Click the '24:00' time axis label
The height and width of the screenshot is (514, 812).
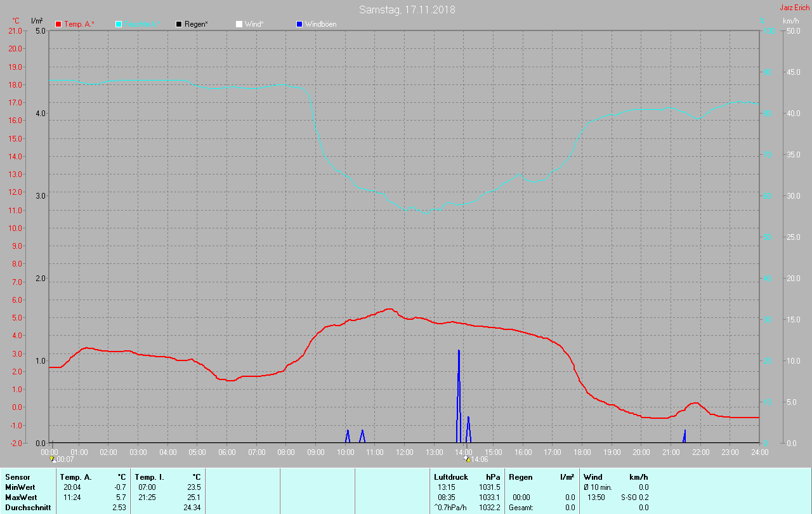coord(759,452)
